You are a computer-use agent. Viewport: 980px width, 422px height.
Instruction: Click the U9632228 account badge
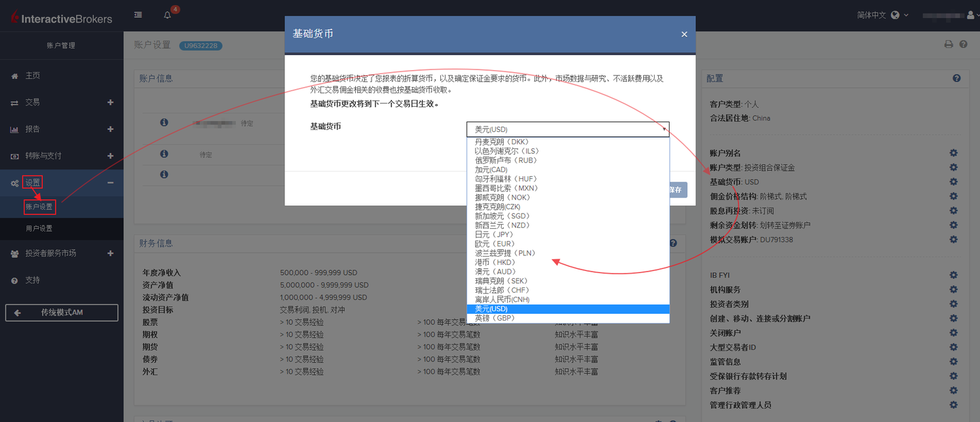[x=200, y=45]
